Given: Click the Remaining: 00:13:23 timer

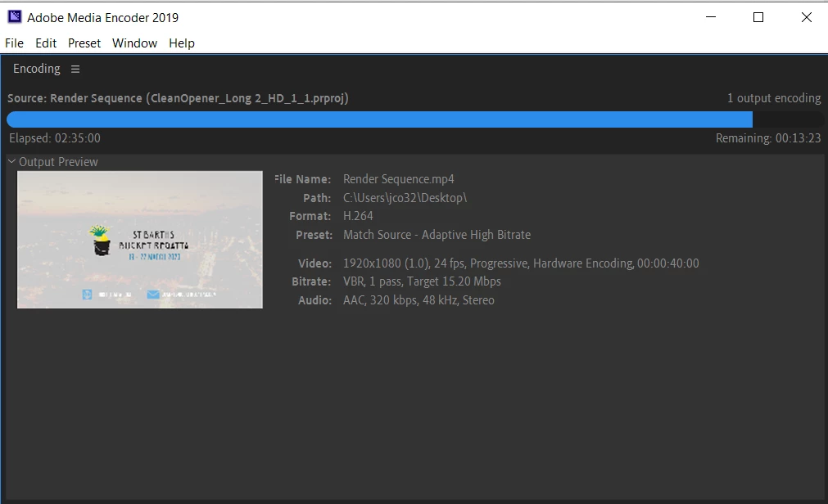Looking at the screenshot, I should (768, 138).
